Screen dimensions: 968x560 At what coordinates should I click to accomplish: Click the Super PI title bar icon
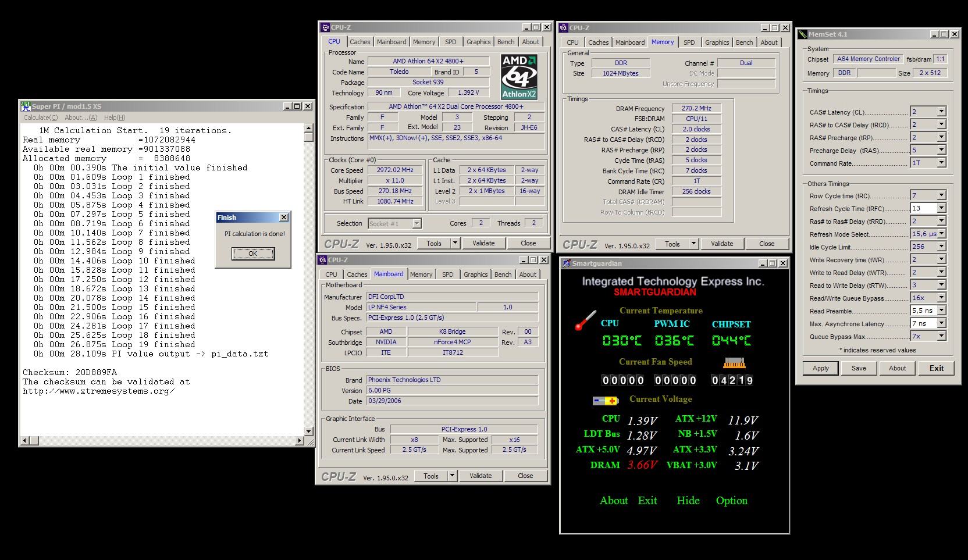click(26, 106)
